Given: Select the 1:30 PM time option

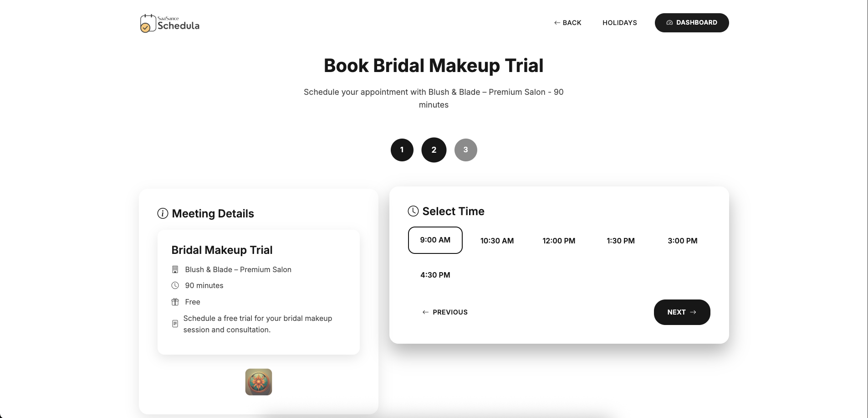Looking at the screenshot, I should [621, 240].
